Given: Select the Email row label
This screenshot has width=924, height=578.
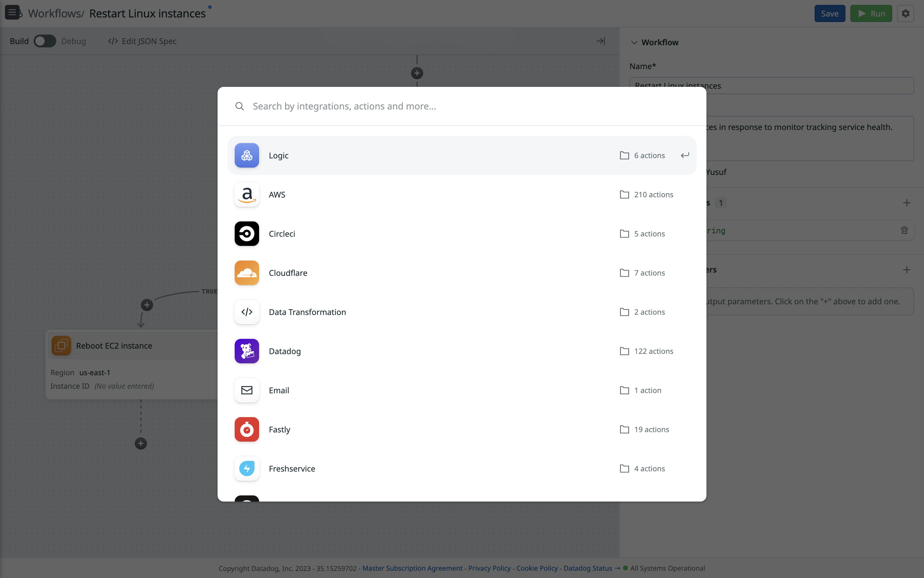Looking at the screenshot, I should 279,390.
